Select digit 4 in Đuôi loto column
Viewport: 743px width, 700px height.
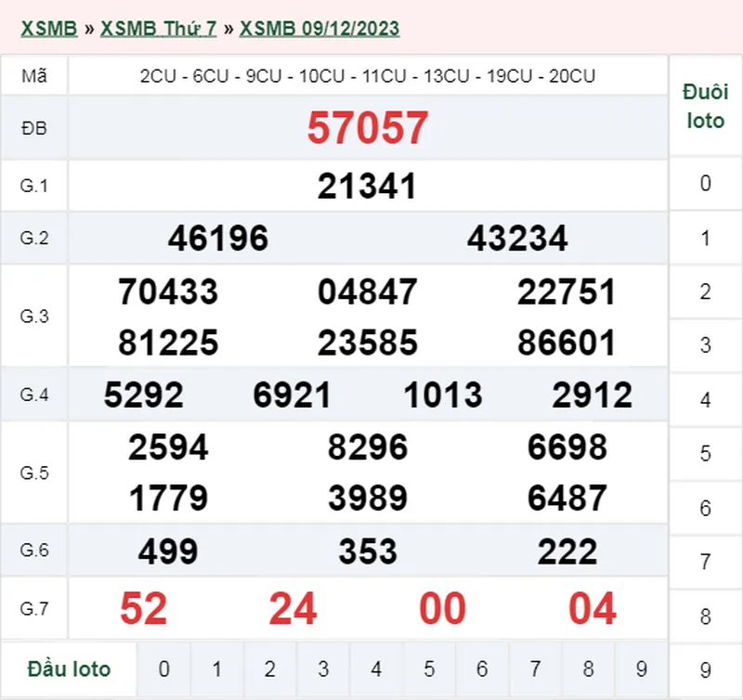point(706,400)
